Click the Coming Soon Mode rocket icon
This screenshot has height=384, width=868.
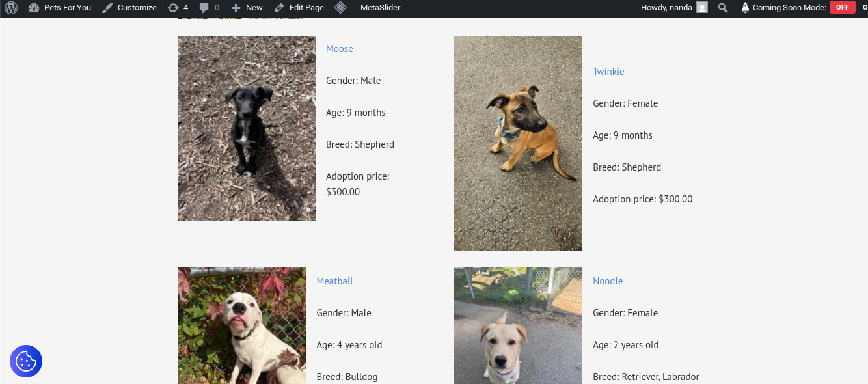pyautogui.click(x=745, y=8)
